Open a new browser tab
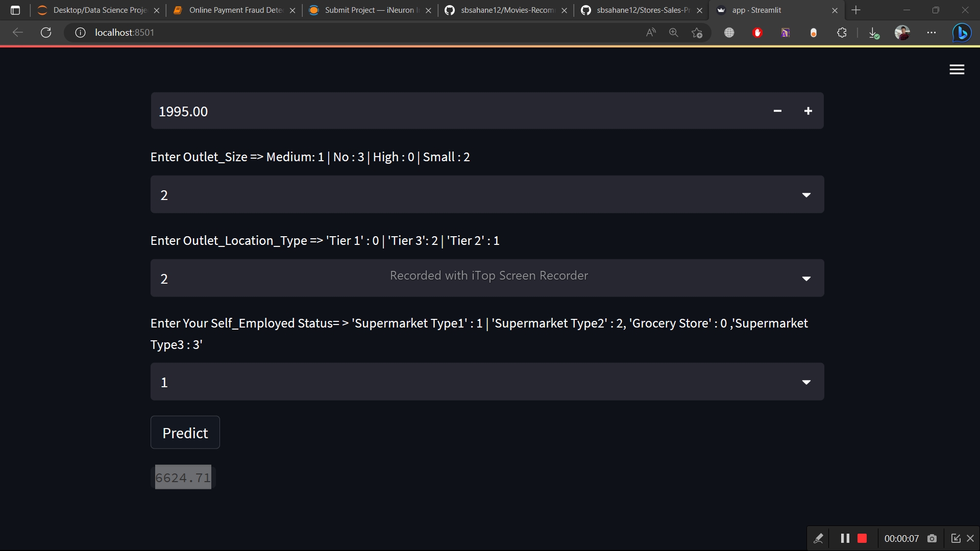The height and width of the screenshot is (551, 980). pos(856,10)
